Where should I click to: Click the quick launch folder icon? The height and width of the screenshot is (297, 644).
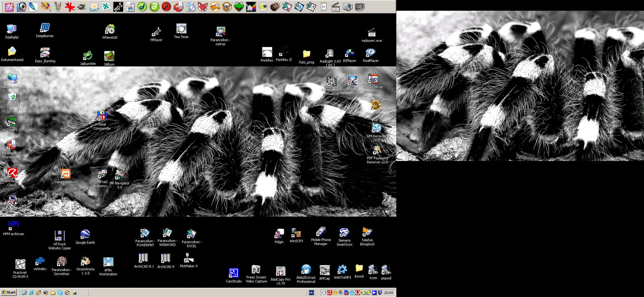pos(53,293)
